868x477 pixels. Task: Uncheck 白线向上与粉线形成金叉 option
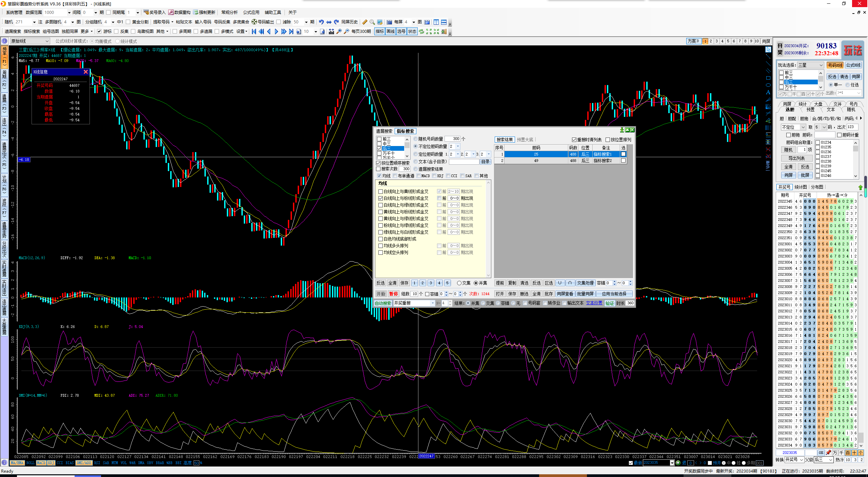click(x=380, y=198)
